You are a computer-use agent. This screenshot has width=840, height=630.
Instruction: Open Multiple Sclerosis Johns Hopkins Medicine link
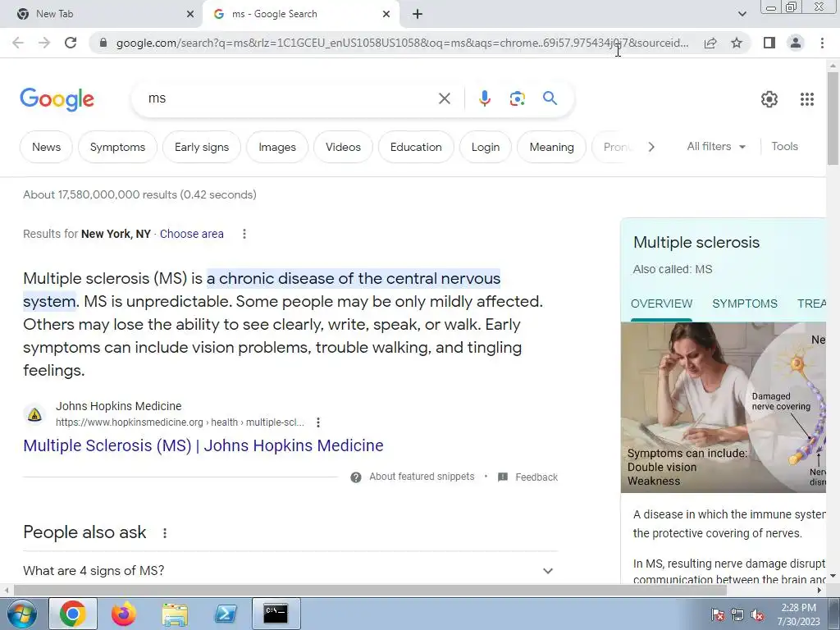click(203, 445)
